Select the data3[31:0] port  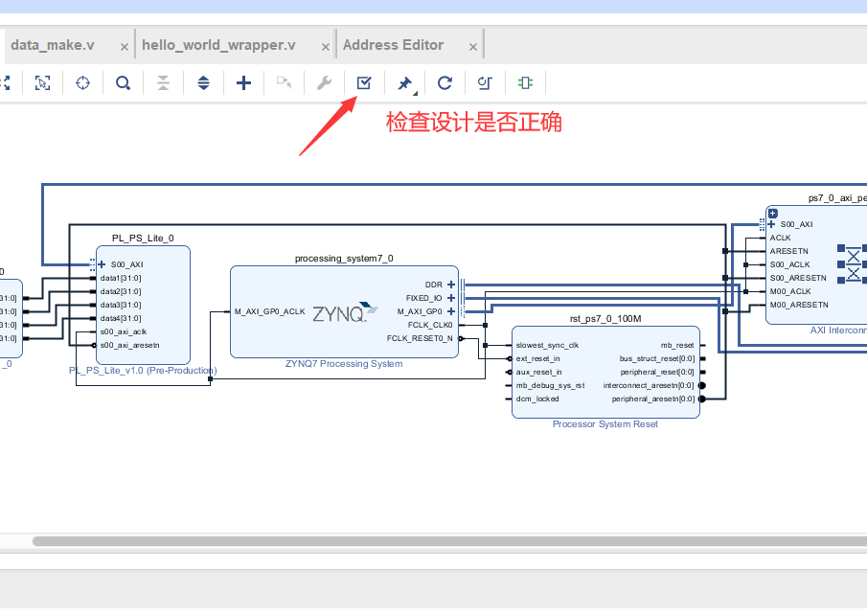coord(121,305)
